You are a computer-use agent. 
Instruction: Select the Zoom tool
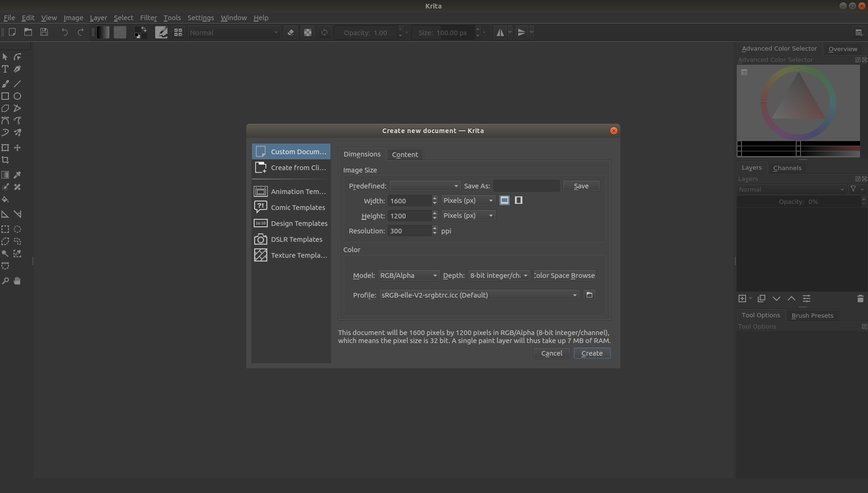point(5,281)
